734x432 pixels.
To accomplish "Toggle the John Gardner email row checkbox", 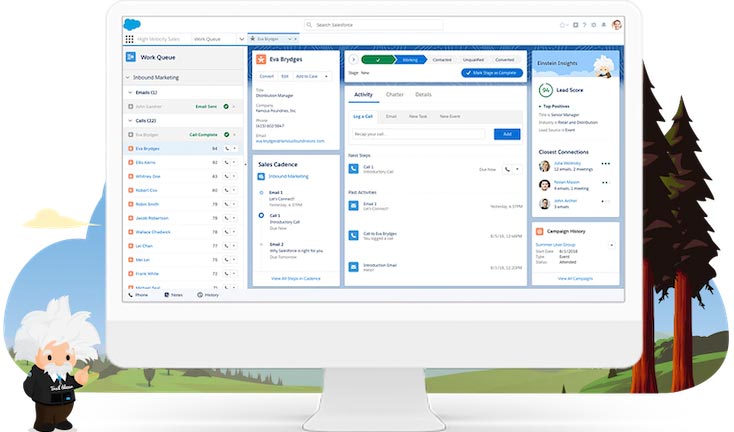I will pos(131,107).
